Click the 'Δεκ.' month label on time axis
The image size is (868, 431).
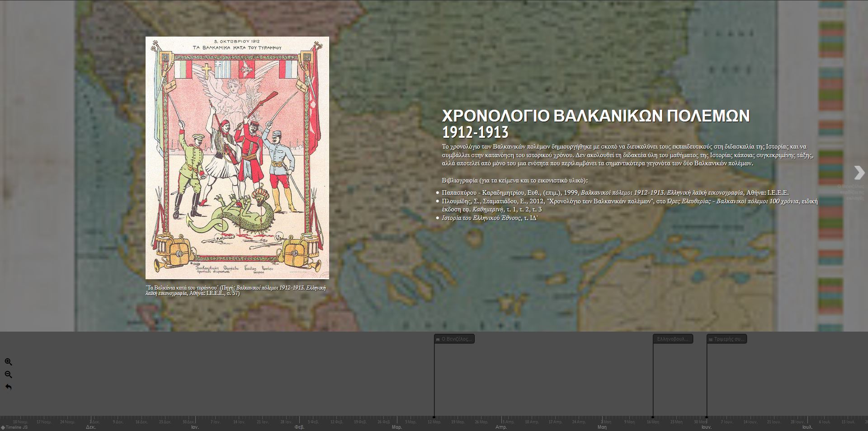point(91,427)
